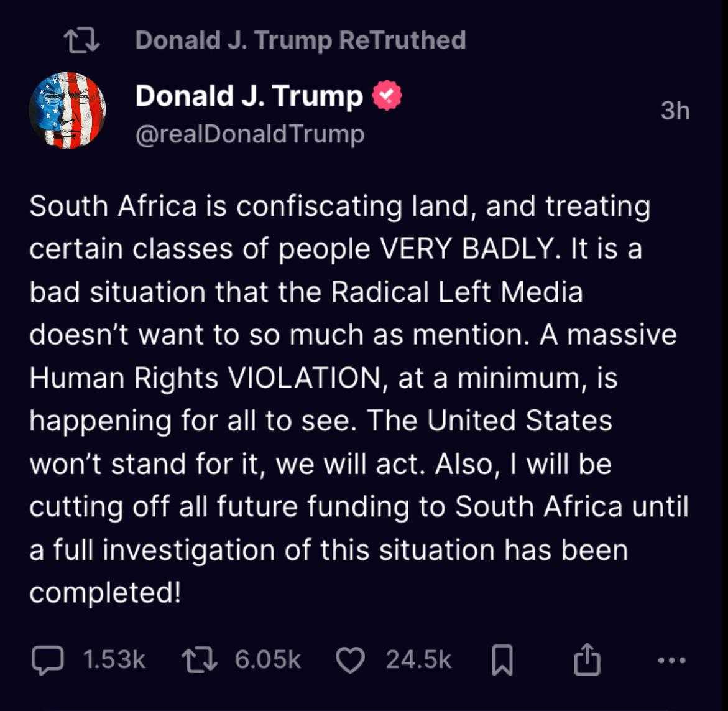Open the share icon for this post
This screenshot has height=711, width=728.
point(587,660)
